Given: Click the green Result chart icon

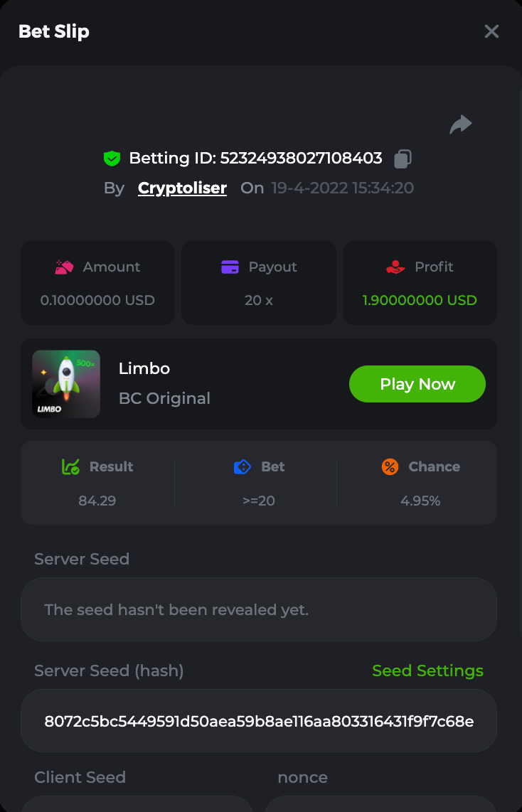Looking at the screenshot, I should coord(70,467).
